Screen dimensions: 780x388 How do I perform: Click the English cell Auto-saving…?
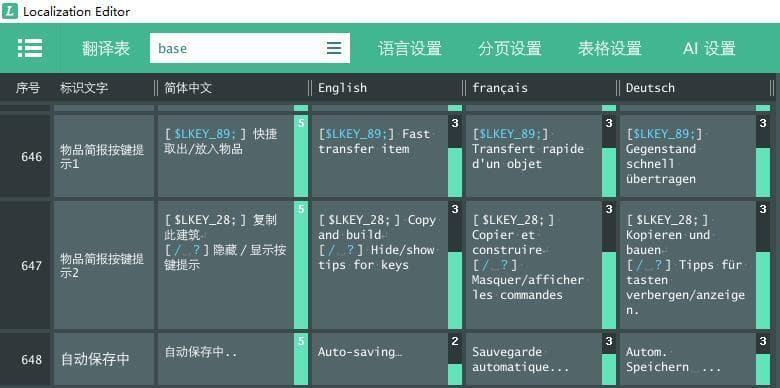tap(380, 359)
